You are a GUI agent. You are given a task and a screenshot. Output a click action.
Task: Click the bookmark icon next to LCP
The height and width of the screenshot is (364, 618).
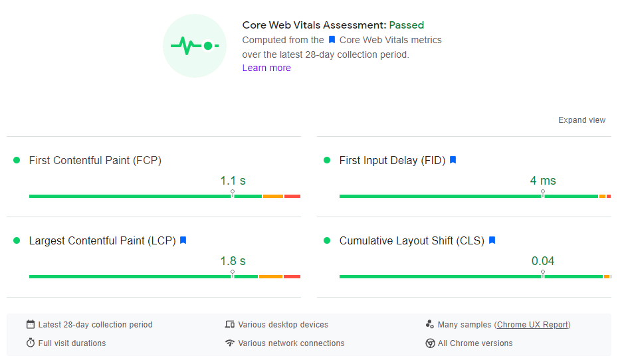pyautogui.click(x=183, y=240)
